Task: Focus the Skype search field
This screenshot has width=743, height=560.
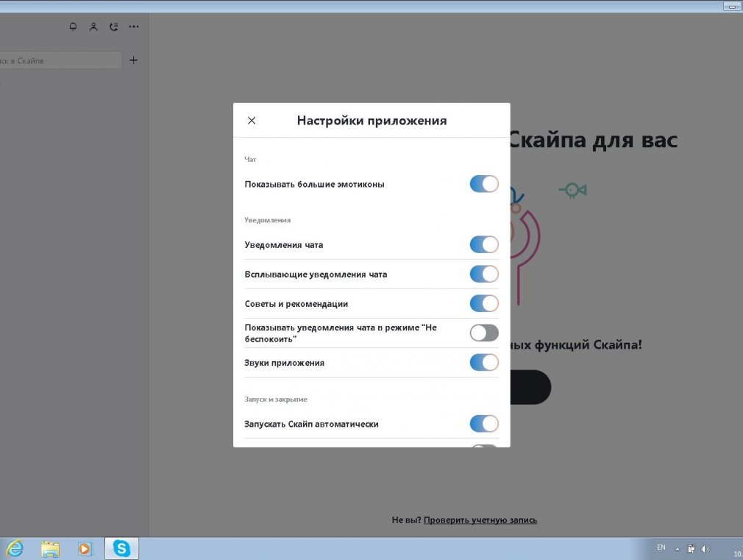Action: (60, 60)
